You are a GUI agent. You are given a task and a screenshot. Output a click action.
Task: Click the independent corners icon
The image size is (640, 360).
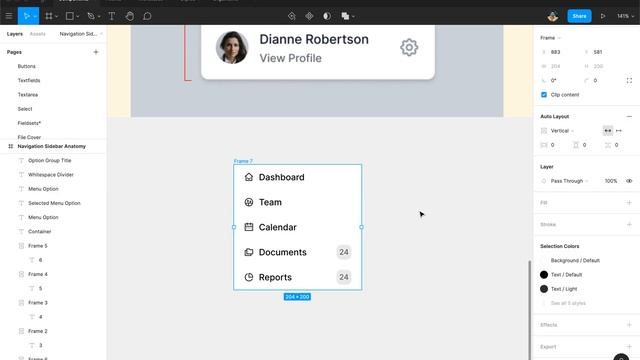coord(629,80)
